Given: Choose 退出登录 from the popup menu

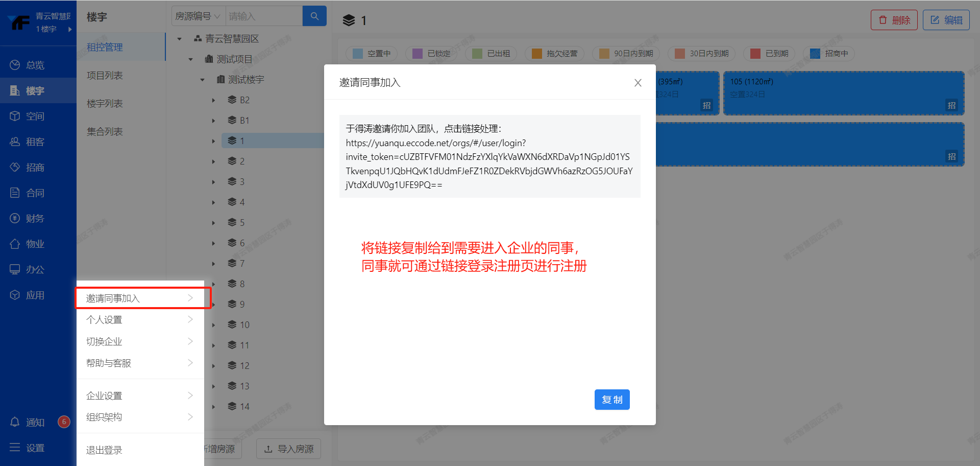Looking at the screenshot, I should (105, 450).
